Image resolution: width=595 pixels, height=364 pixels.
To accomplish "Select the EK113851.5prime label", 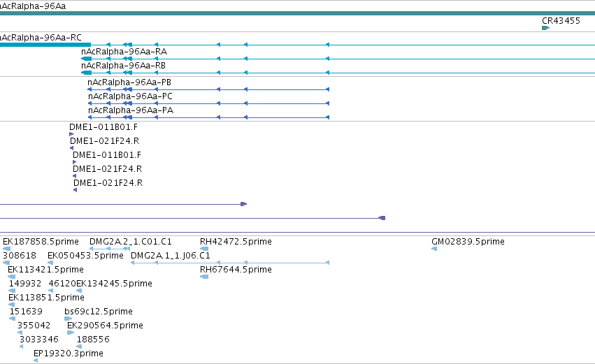I will [x=46, y=298].
